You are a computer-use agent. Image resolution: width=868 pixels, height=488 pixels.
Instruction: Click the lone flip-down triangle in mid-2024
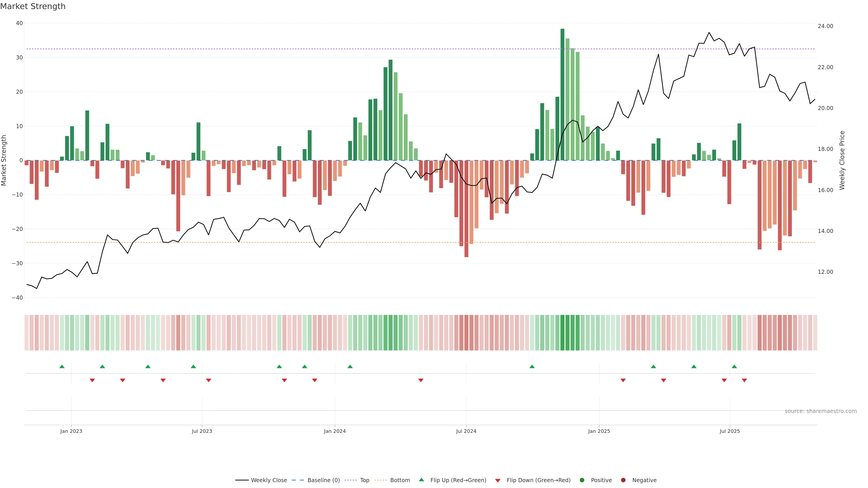[x=421, y=380]
